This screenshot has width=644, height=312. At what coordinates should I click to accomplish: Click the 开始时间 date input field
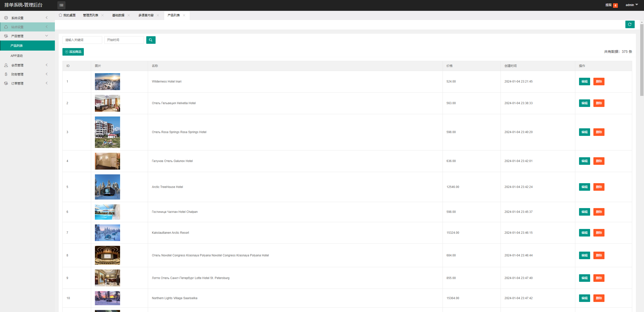point(124,40)
